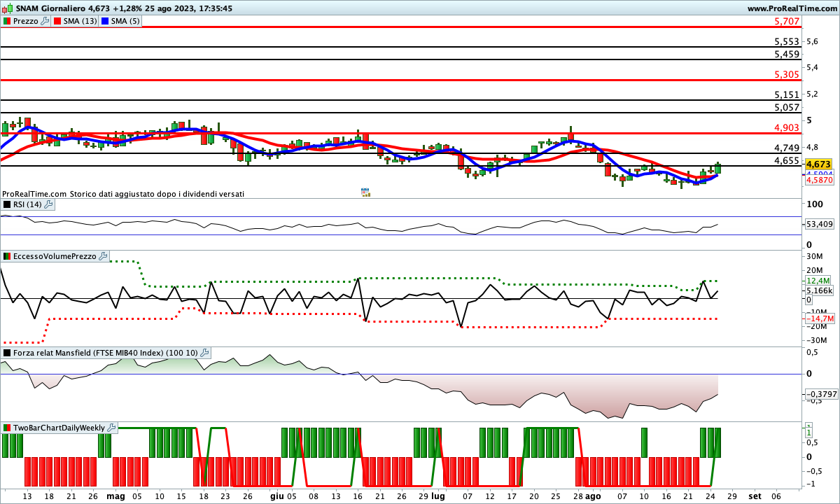Click the 5,459 price level label
Viewport: 840px width, 504px height.
click(787, 54)
